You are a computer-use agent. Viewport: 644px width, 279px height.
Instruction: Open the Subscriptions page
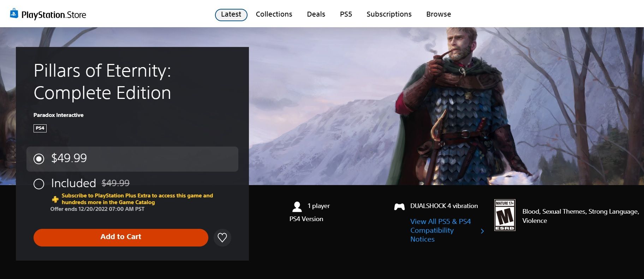coord(389,14)
